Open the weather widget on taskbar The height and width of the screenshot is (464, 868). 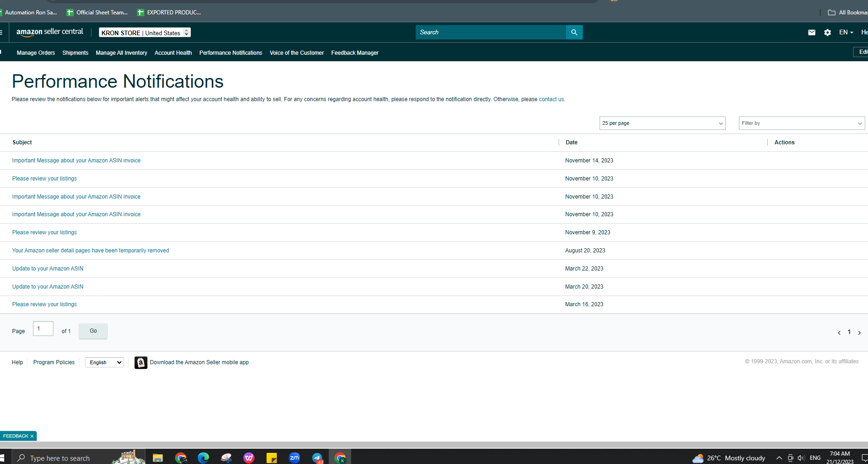pyautogui.click(x=729, y=458)
